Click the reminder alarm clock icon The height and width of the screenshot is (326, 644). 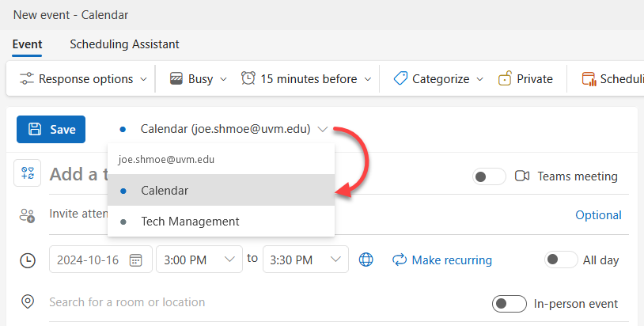[248, 78]
